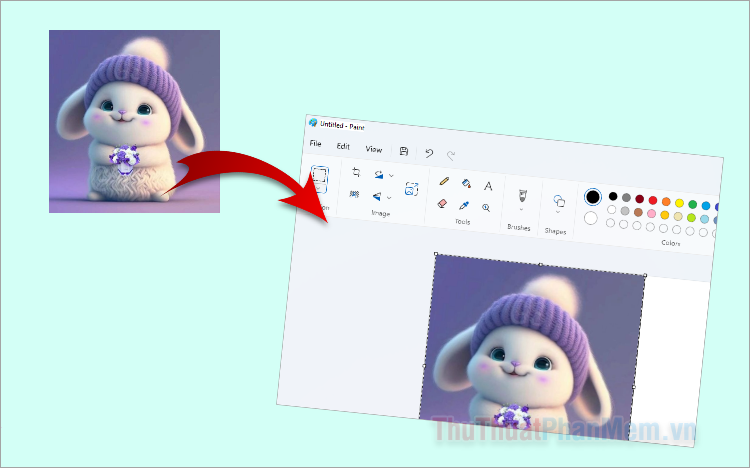The width and height of the screenshot is (750, 468).
Task: Click the standalone bunny picture outside Paint
Action: coord(134,122)
